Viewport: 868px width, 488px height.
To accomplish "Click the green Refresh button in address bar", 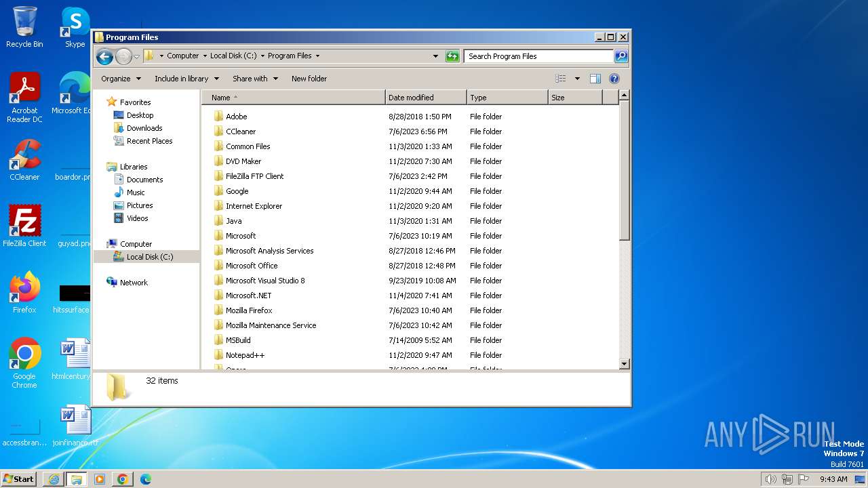I will pos(452,56).
